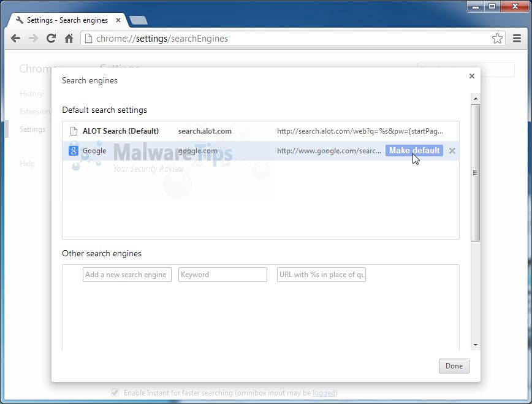Click the ALOT search URL text
532x404 pixels.
tap(360, 131)
